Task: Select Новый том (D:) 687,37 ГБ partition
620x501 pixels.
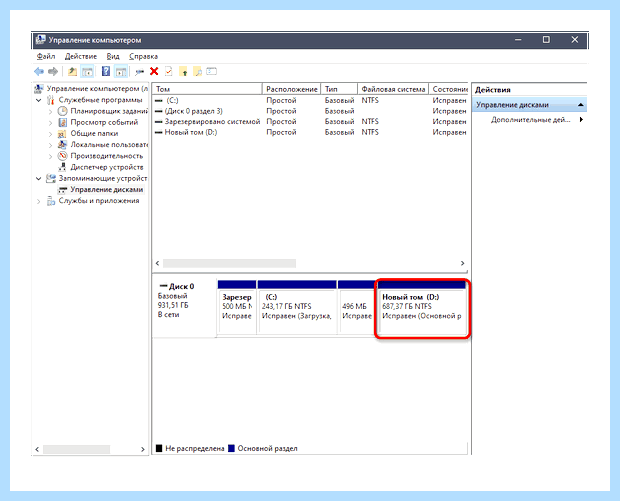Action: point(422,308)
